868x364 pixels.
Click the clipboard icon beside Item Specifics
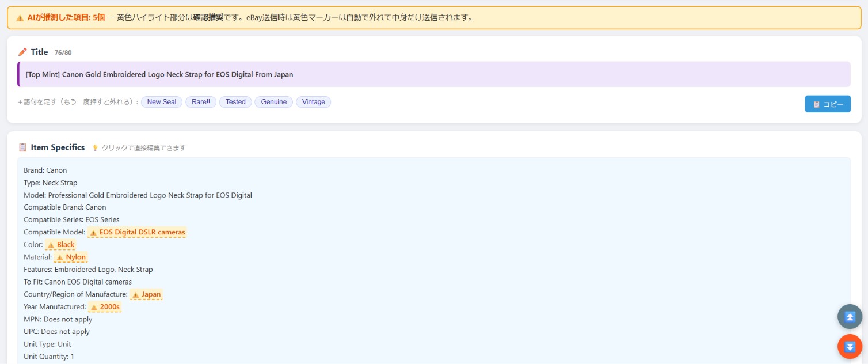22,147
